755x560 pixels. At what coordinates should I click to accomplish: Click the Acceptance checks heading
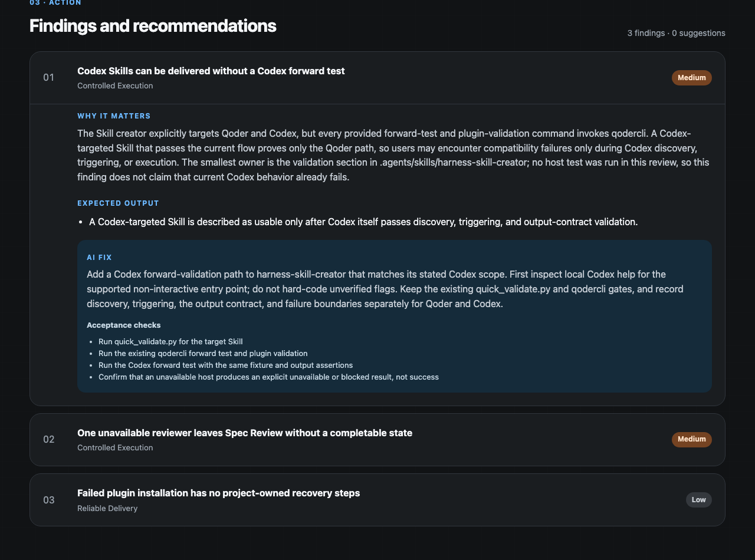click(x=124, y=325)
